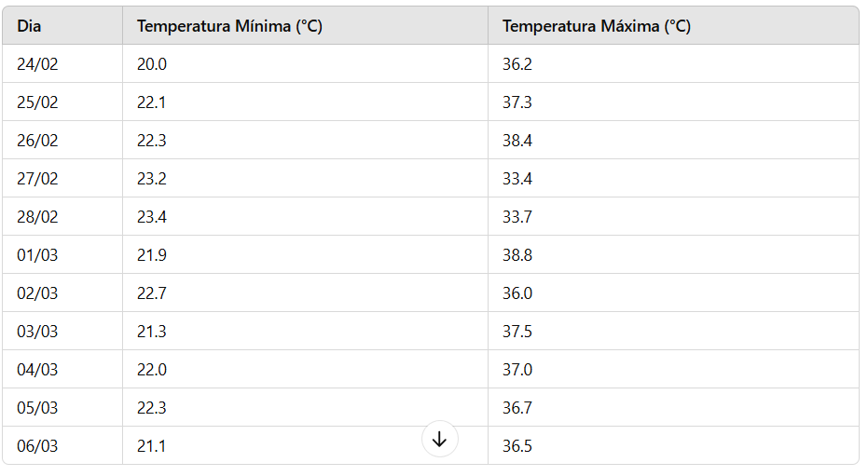Click the 36.7 maximum temperature value
The image size is (868, 476).
(x=517, y=407)
